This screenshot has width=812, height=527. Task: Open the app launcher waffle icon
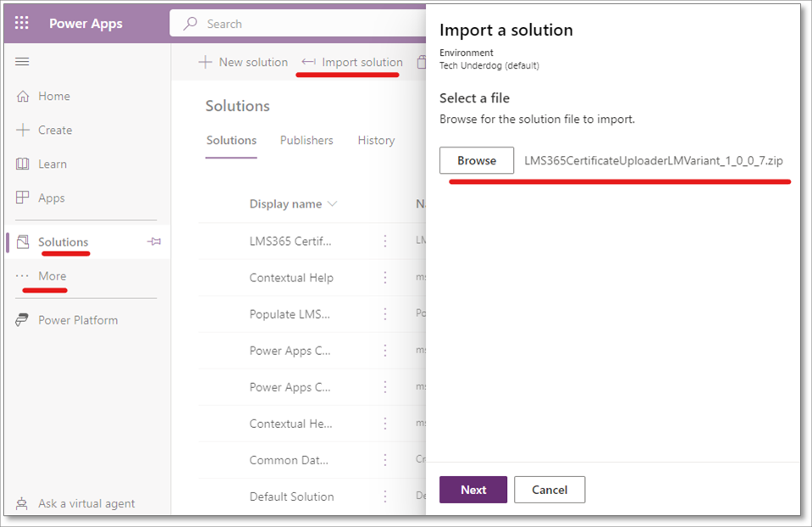point(22,23)
